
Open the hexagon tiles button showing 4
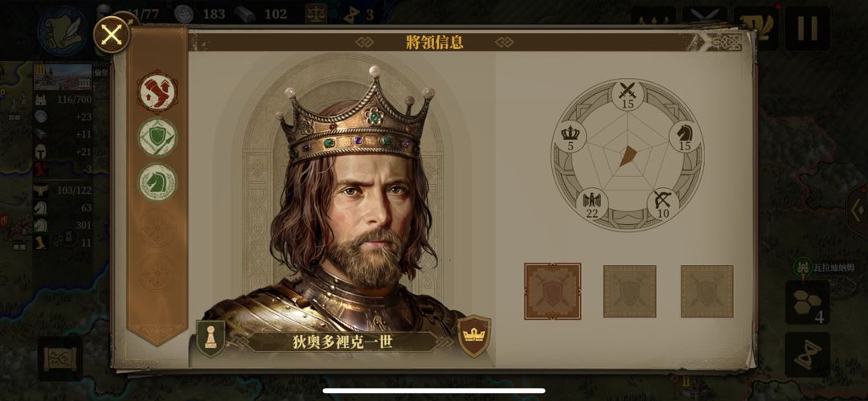tap(807, 302)
